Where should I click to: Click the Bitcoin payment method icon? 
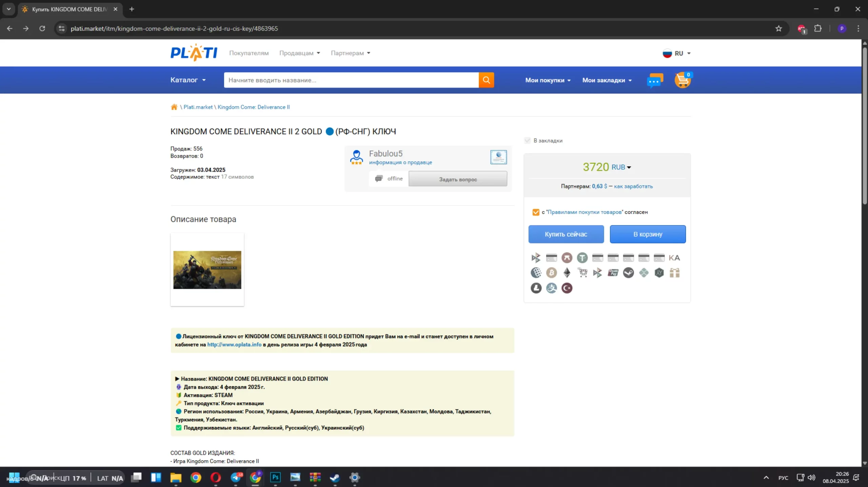point(551,272)
